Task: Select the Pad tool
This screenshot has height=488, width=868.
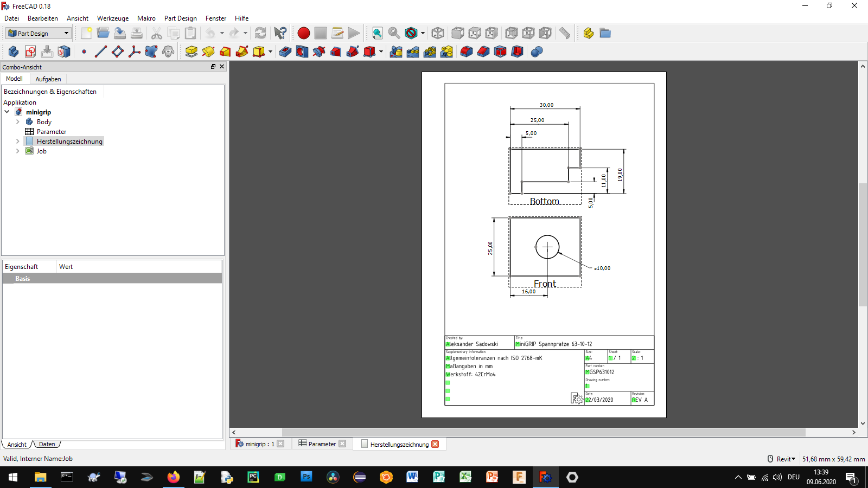Action: point(191,52)
